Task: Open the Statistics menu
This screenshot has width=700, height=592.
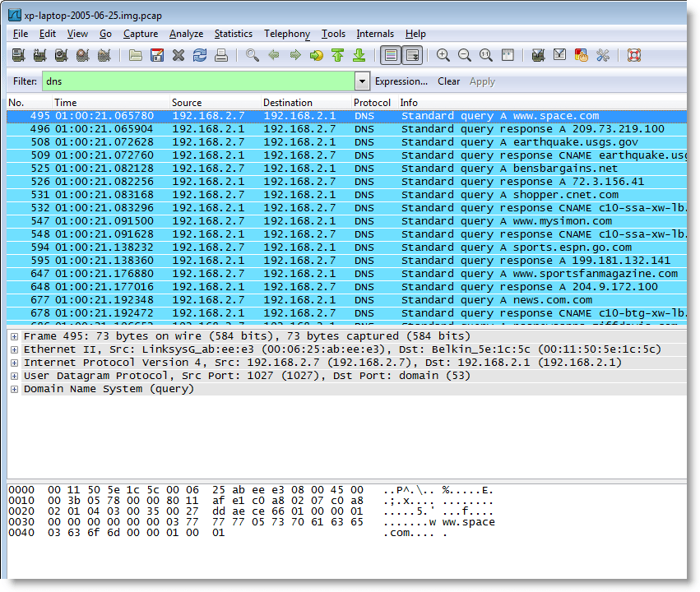Action: pos(233,34)
